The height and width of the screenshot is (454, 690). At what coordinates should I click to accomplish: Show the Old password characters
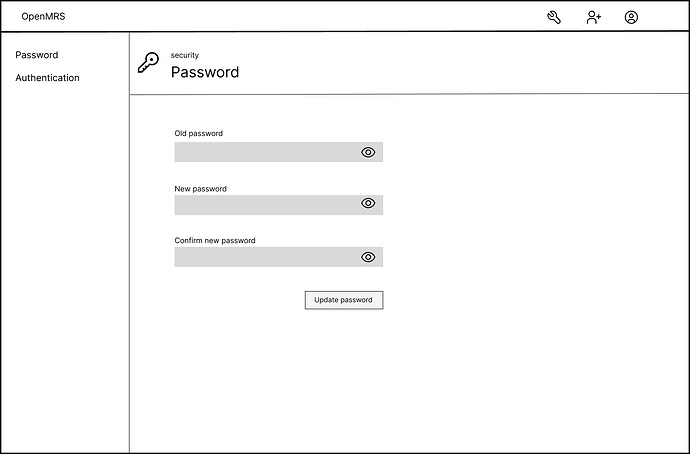(368, 152)
